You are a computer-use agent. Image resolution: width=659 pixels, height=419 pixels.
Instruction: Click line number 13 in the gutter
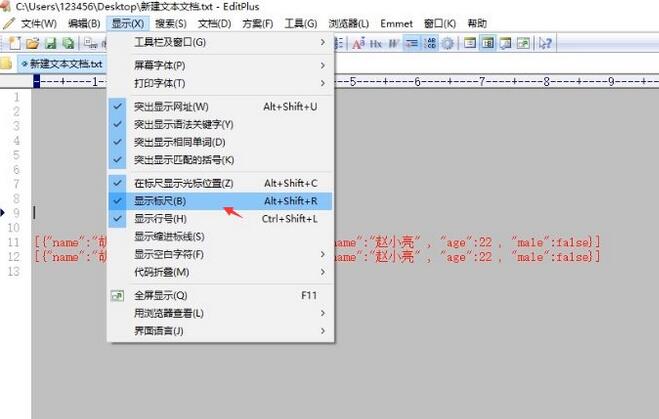click(x=14, y=271)
